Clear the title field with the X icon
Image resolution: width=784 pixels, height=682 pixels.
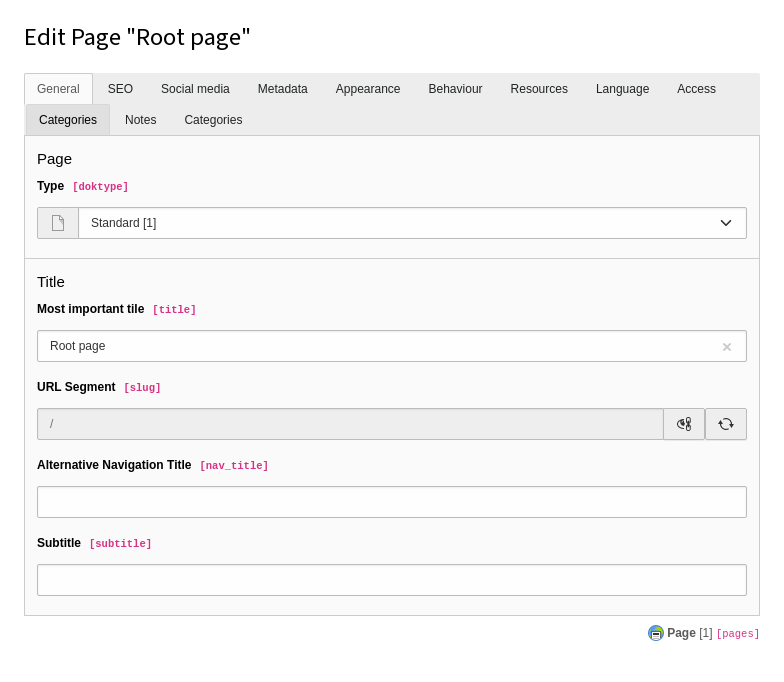click(727, 347)
